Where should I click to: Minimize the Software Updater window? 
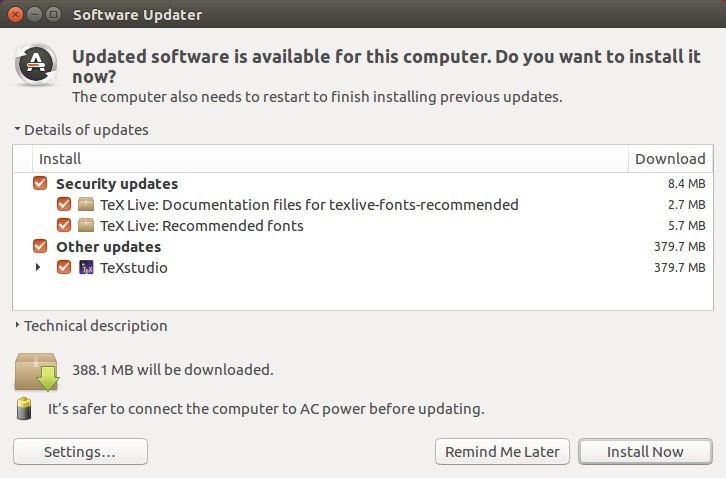tap(35, 14)
